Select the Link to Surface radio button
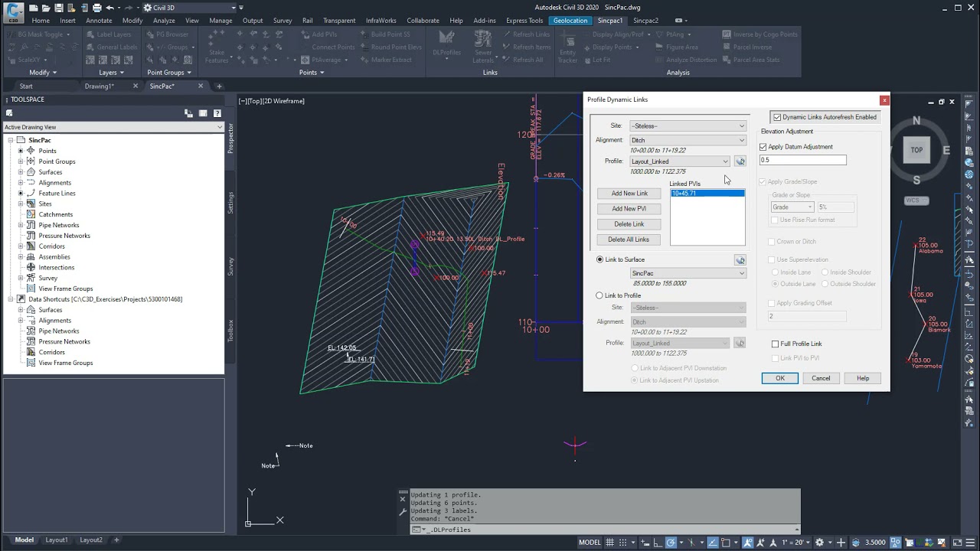 pos(599,259)
